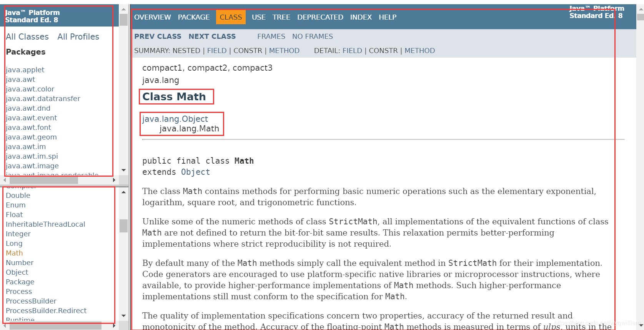Open the java.awt.image package

tap(32, 166)
